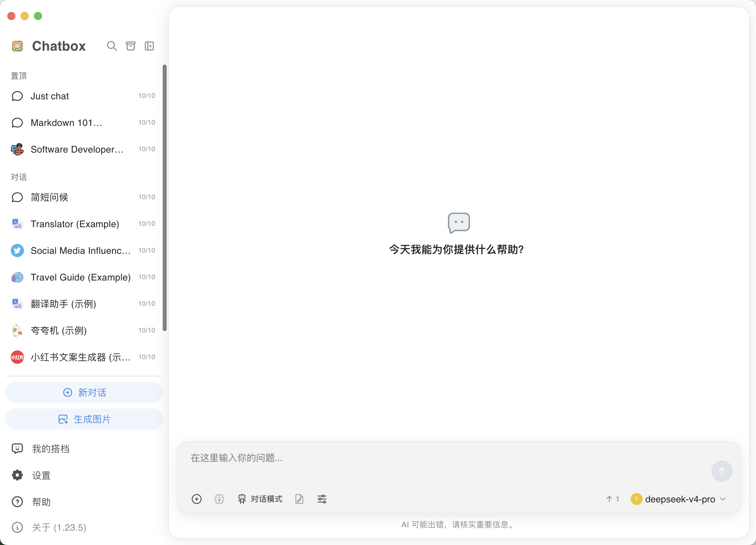The image size is (756, 545).
Task: Click the document edit icon in input bar
Action: [299, 499]
